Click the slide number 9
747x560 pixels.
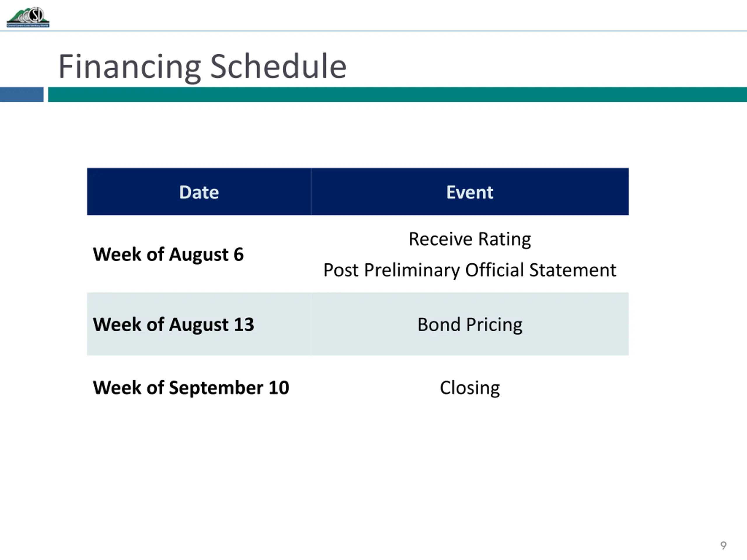723,545
